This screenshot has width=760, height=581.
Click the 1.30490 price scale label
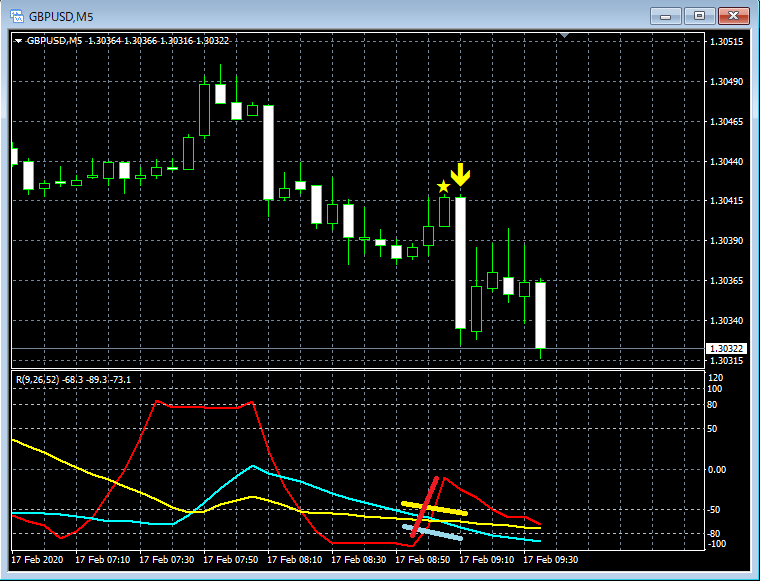pos(726,82)
